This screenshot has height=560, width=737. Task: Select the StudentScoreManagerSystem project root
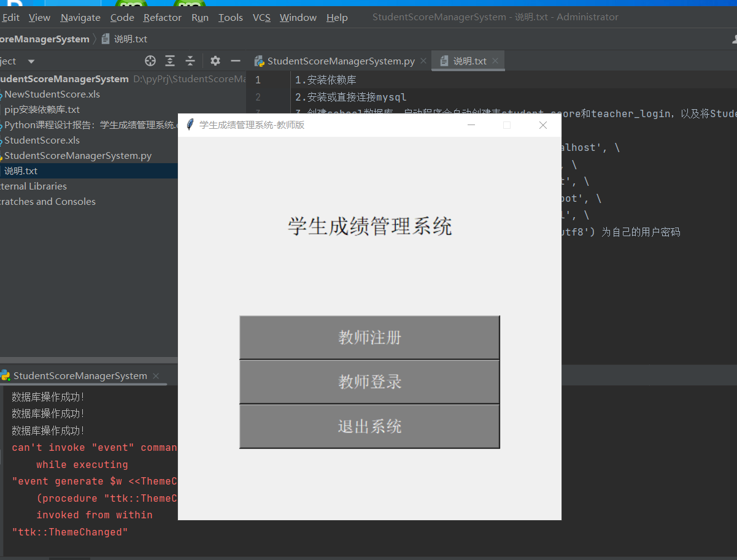(x=64, y=79)
